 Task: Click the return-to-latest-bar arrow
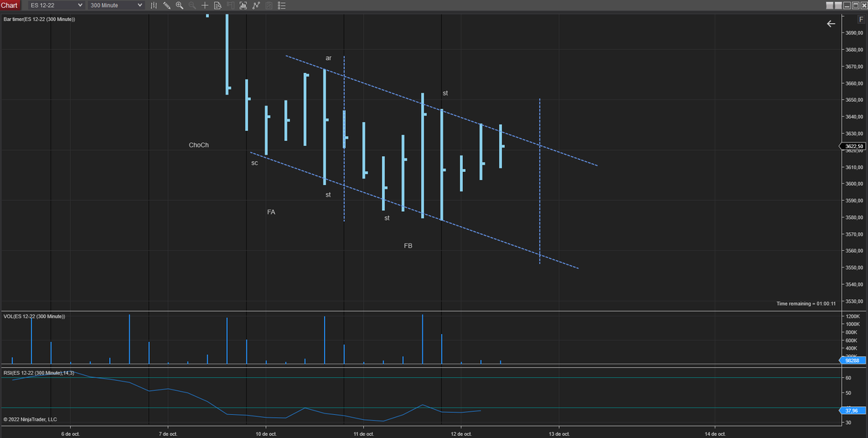pyautogui.click(x=831, y=24)
